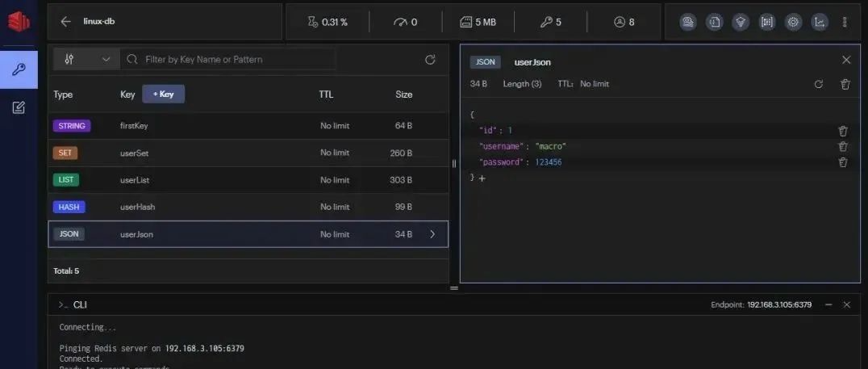
Task: Click the STRING type badge
Action: tap(72, 126)
